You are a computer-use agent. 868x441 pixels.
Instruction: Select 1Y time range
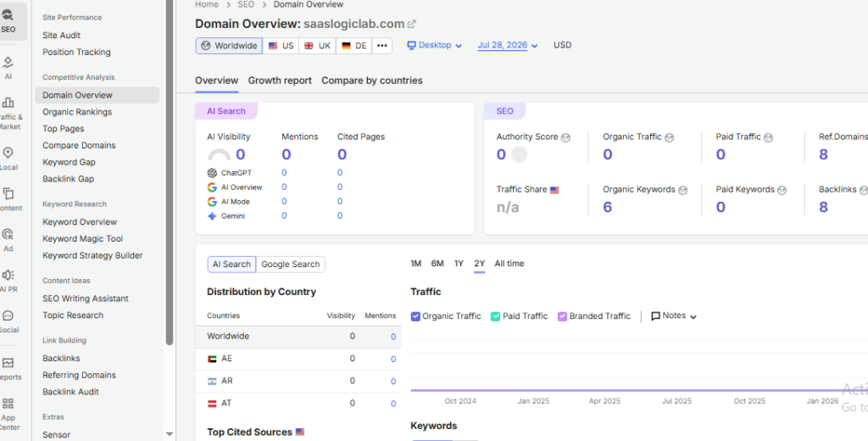pyautogui.click(x=459, y=264)
